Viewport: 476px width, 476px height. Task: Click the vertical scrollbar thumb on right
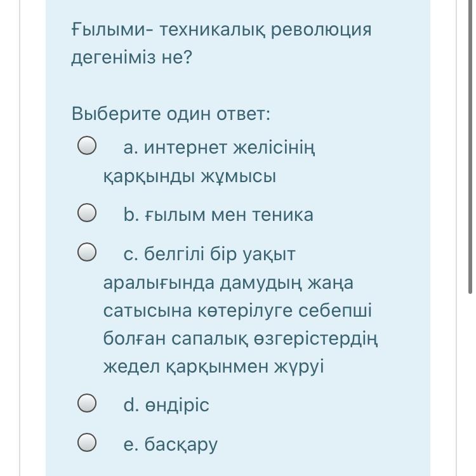tap(470, 147)
